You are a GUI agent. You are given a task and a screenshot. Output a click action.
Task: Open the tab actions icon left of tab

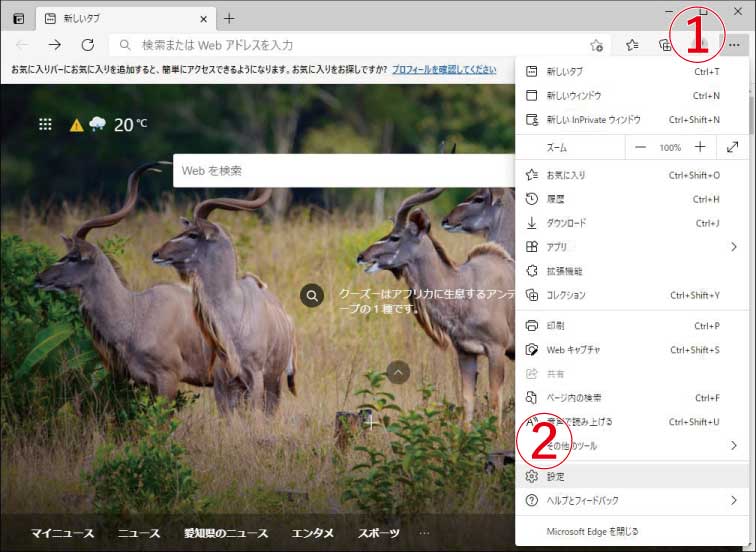18,18
